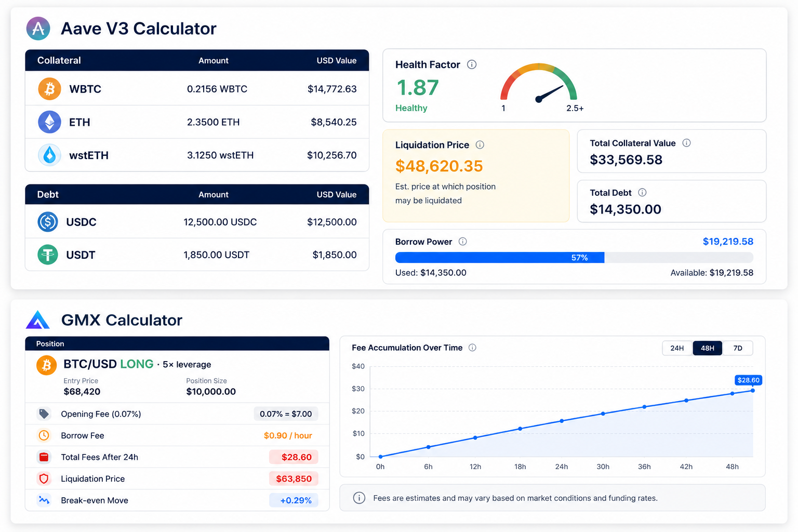Switch chart to 24H range
Viewport: 798px width, 532px height.
click(677, 348)
